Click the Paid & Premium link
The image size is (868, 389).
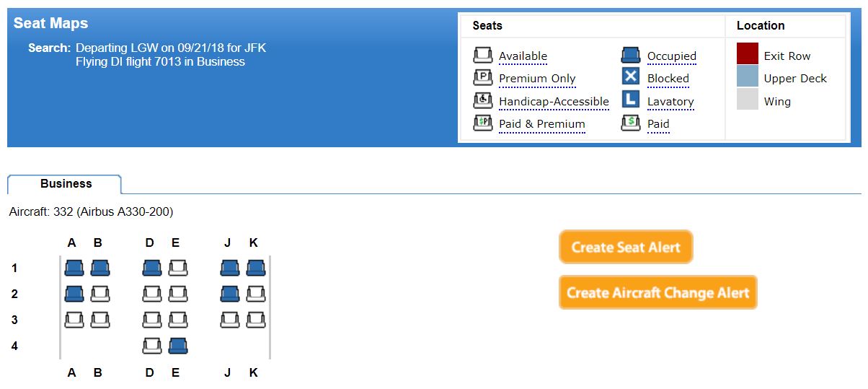pyautogui.click(x=542, y=124)
